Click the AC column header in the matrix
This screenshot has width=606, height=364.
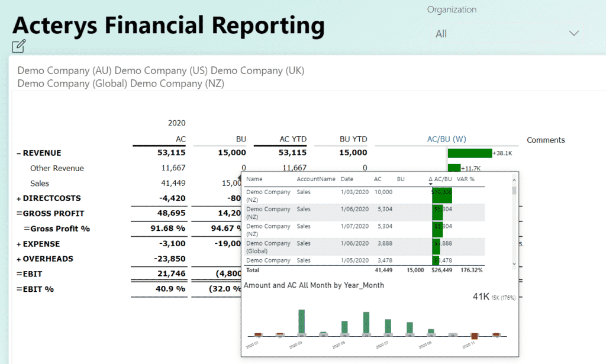coord(181,139)
